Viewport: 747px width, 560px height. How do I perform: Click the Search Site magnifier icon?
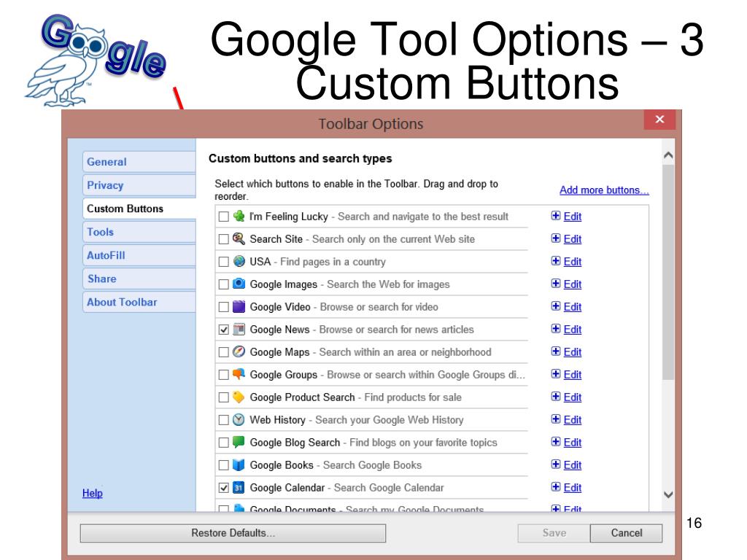pos(239,238)
